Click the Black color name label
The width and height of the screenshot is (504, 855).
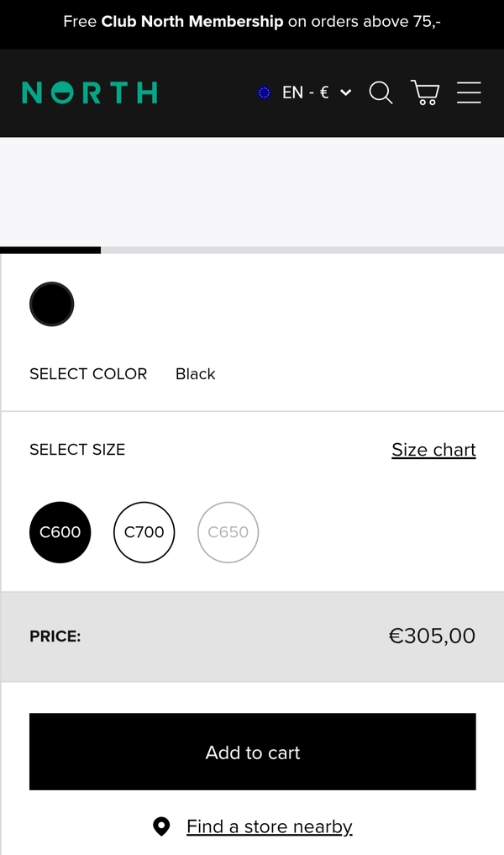click(196, 374)
